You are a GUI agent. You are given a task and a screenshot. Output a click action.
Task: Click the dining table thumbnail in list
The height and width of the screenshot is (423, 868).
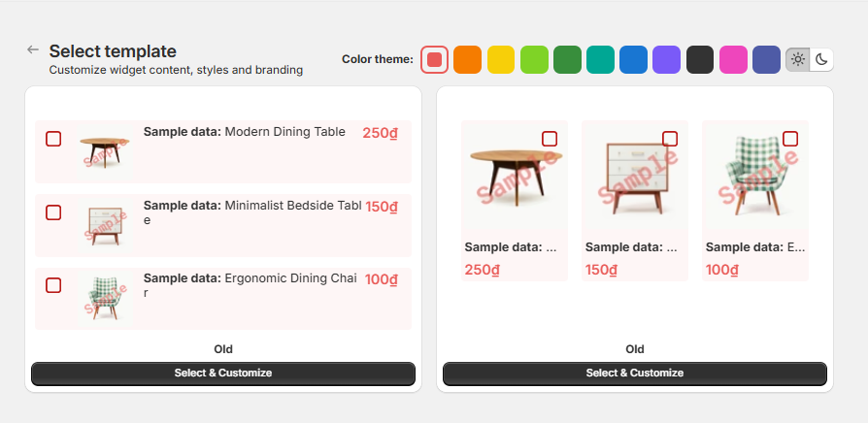click(x=103, y=150)
